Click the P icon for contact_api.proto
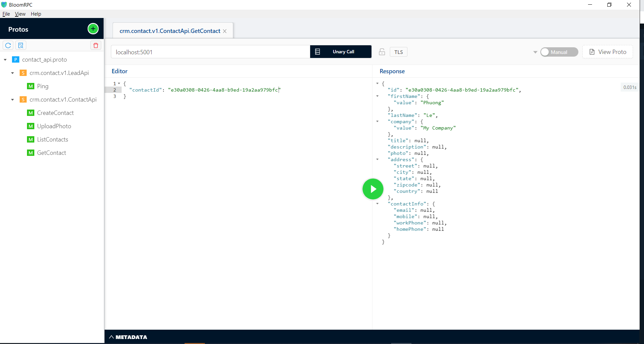644x344 pixels. [16, 60]
